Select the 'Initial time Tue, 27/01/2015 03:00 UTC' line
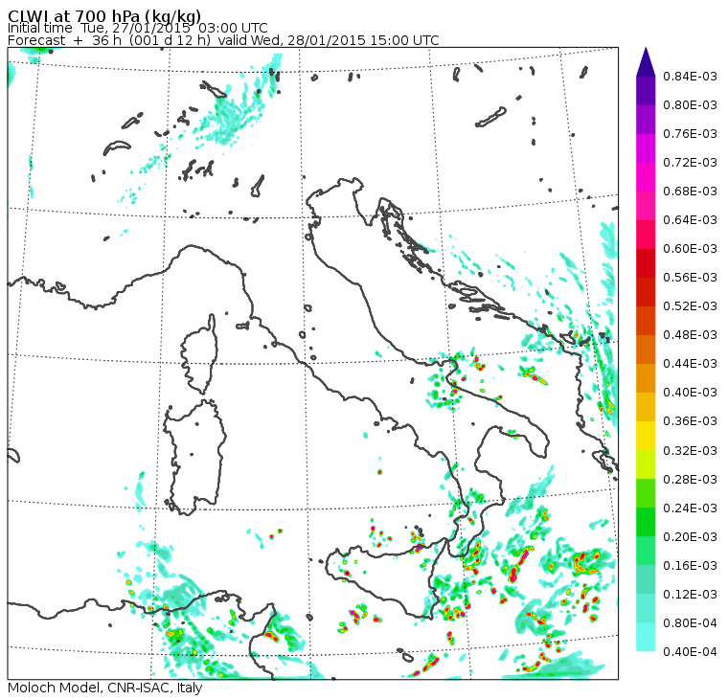Viewport: 728px width, 700px height. point(137,28)
